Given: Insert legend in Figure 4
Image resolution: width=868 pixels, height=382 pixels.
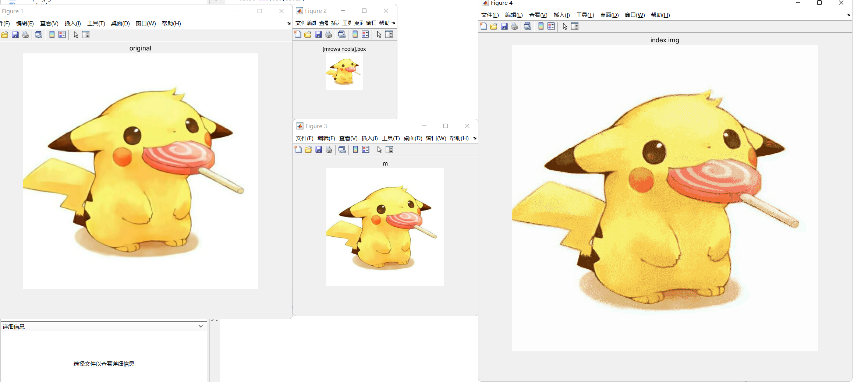Looking at the screenshot, I should pyautogui.click(x=551, y=26).
